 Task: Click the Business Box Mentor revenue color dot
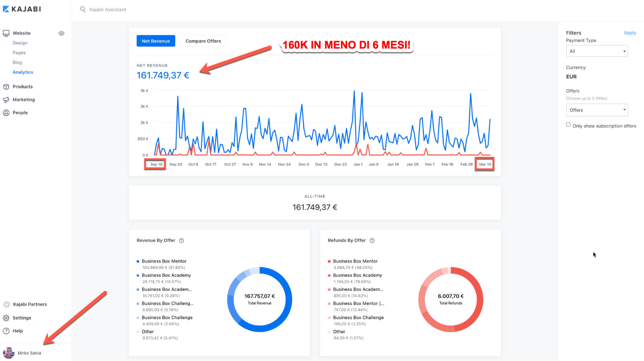point(138,262)
